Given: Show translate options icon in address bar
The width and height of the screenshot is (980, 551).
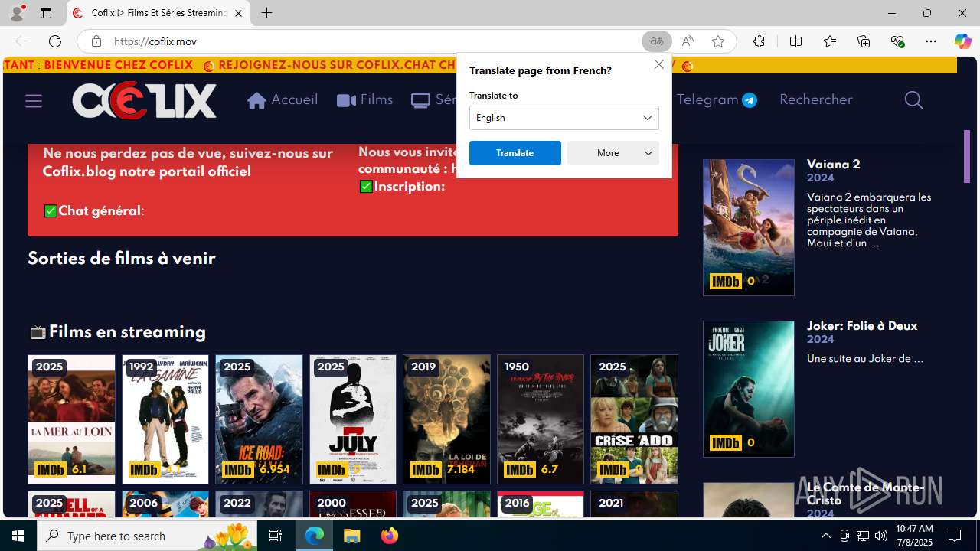Looking at the screenshot, I should (657, 41).
